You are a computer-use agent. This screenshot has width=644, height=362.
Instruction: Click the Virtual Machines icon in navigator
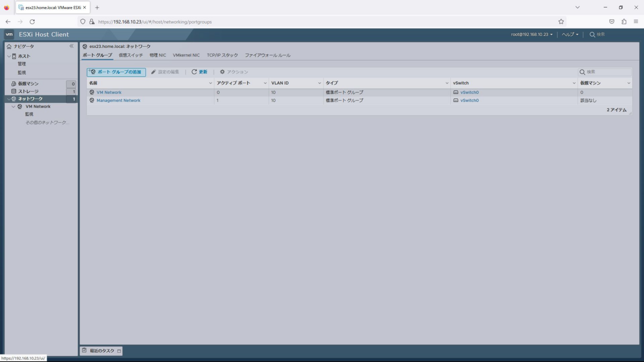(x=14, y=84)
